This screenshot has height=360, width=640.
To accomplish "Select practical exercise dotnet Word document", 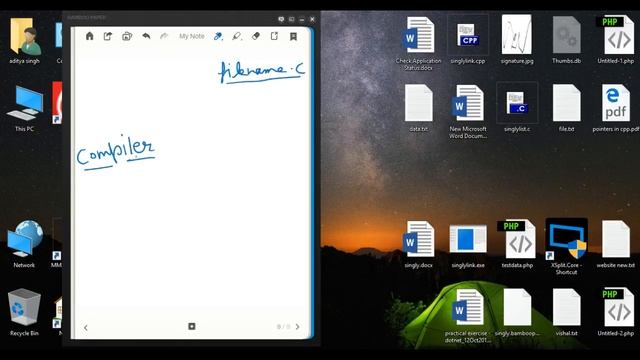I will (468, 316).
